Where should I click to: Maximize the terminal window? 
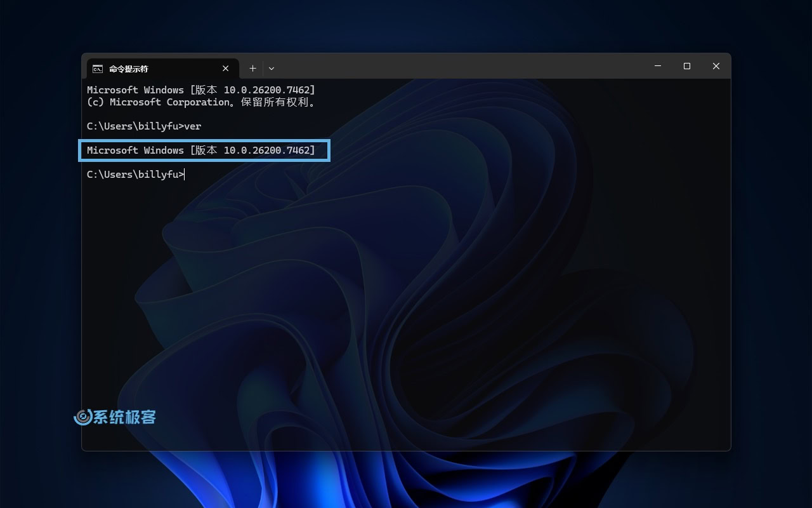687,66
